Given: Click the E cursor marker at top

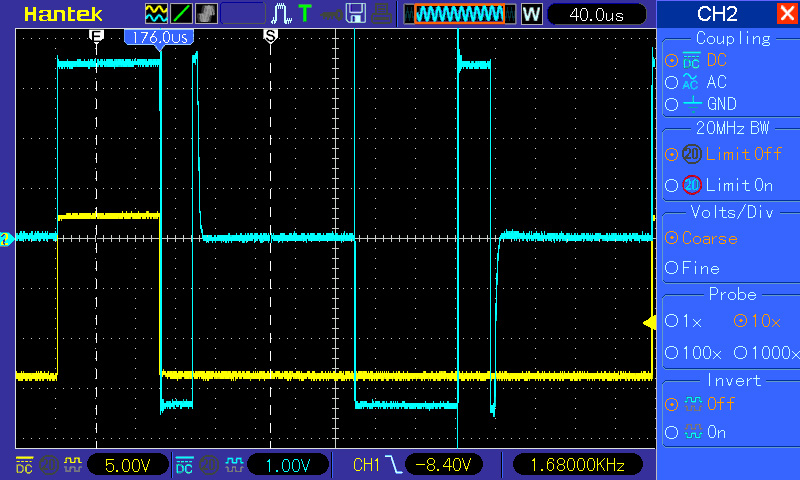Looking at the screenshot, I should [x=96, y=36].
